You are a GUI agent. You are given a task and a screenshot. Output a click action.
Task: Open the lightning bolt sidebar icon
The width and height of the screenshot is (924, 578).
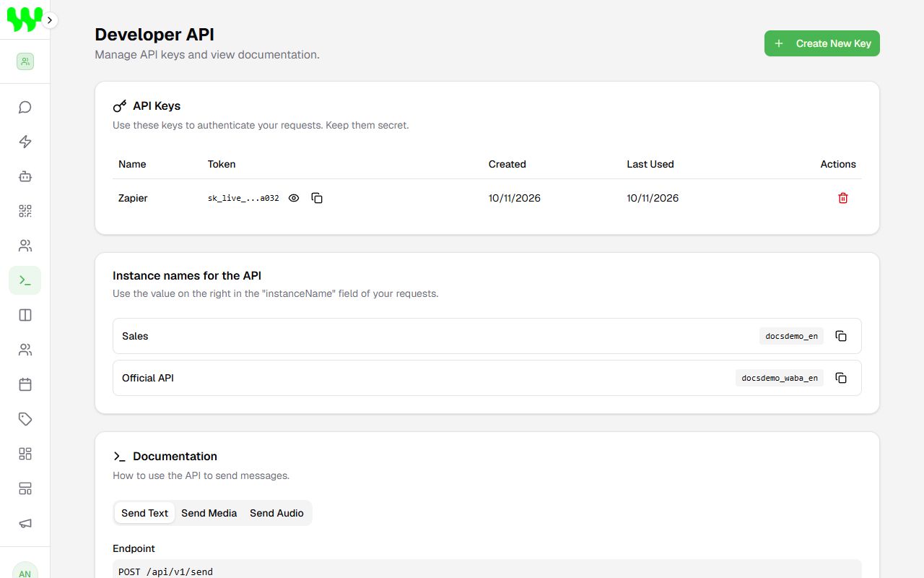pos(25,142)
